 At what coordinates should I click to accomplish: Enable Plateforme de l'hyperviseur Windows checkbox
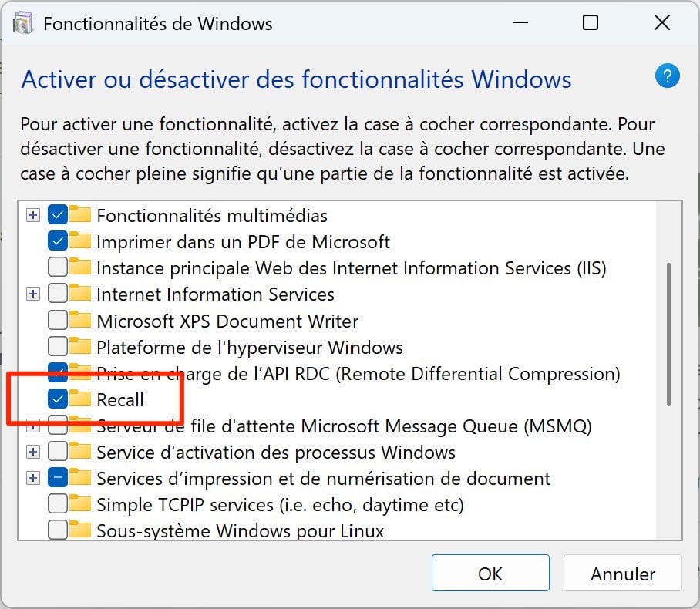coord(57,347)
